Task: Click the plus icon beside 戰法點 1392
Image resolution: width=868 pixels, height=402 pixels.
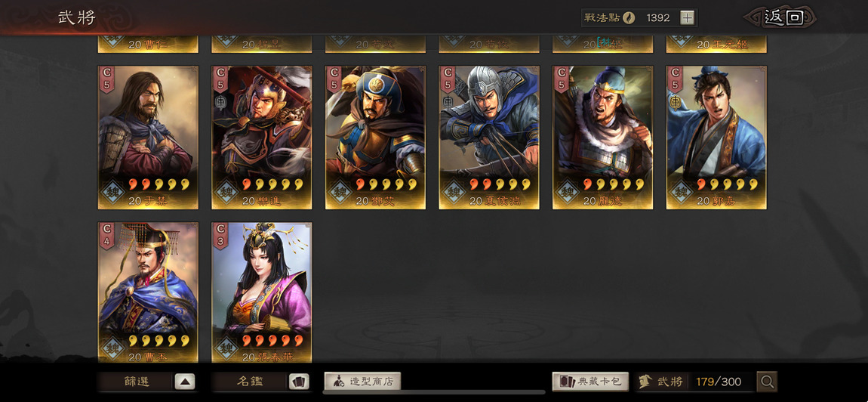Action: [687, 17]
